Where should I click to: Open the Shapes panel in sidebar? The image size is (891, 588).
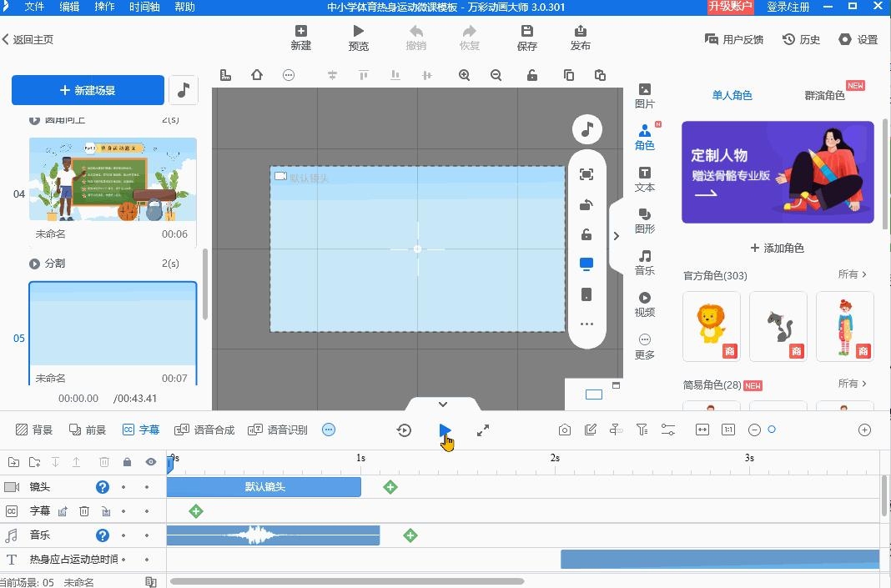(645, 221)
